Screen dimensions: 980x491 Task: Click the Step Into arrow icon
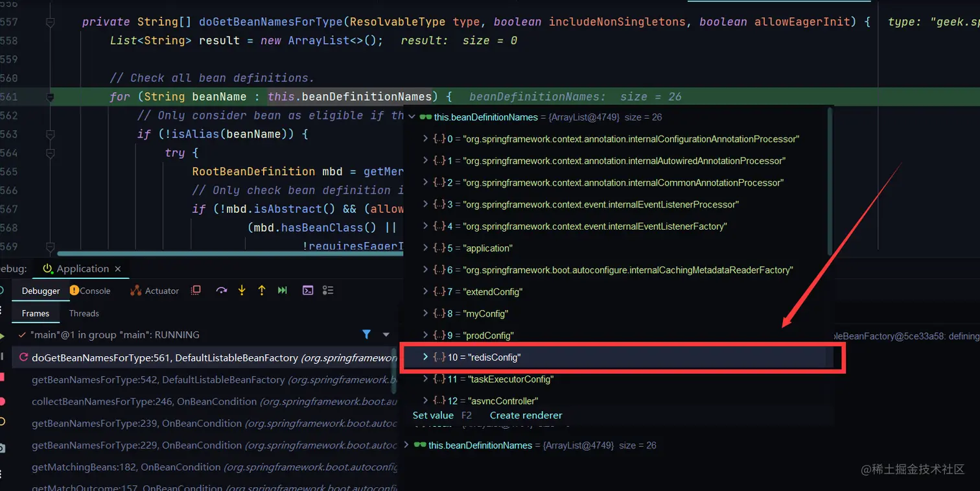click(x=242, y=291)
